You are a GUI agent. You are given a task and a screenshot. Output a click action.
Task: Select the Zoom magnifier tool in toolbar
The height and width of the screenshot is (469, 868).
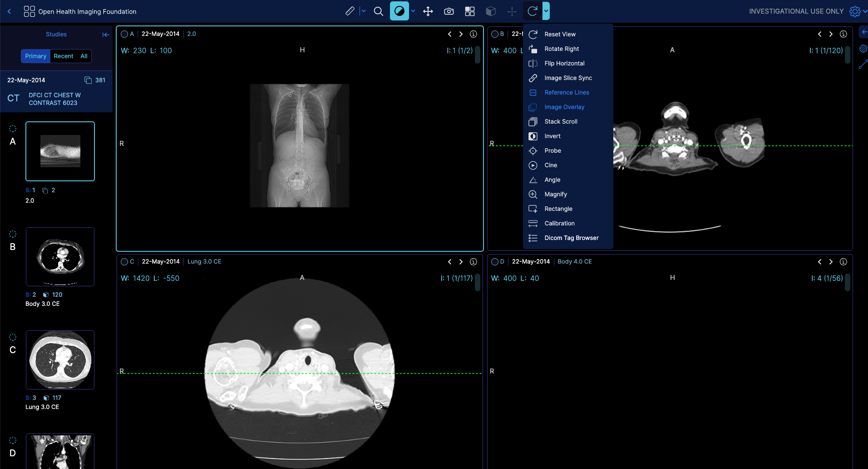378,11
